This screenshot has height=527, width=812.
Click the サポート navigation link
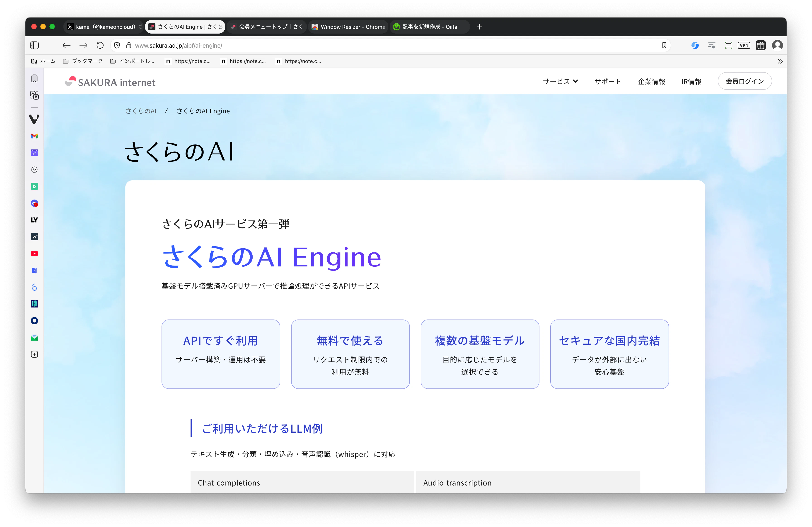coord(608,81)
